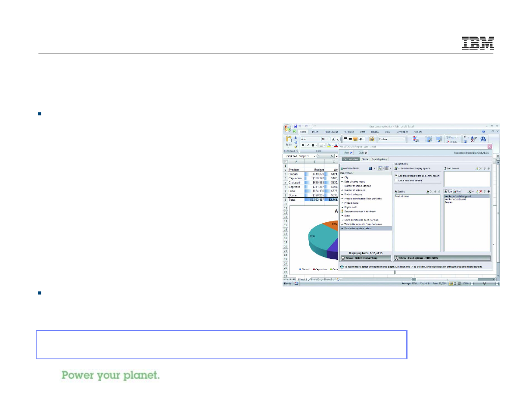Click delete red X in Sum fields toolbar
Viewport: 532px width, 411px height.
click(481, 191)
